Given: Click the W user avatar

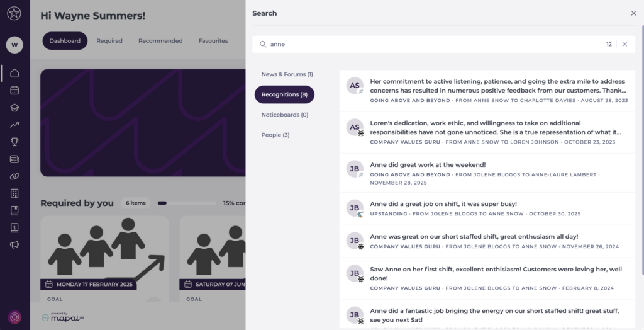Looking at the screenshot, I should pos(14,45).
